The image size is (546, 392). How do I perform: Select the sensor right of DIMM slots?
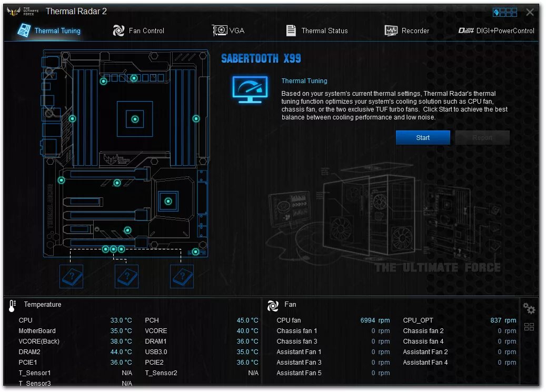pyautogui.click(x=196, y=119)
